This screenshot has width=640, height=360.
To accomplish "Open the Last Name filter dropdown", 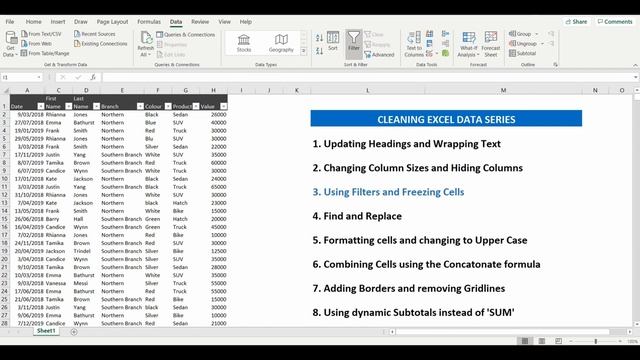I will point(96,107).
